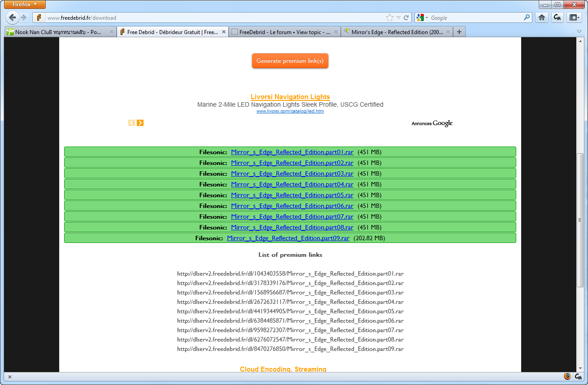
Task: Click the Annonces Google label
Action: (432, 123)
